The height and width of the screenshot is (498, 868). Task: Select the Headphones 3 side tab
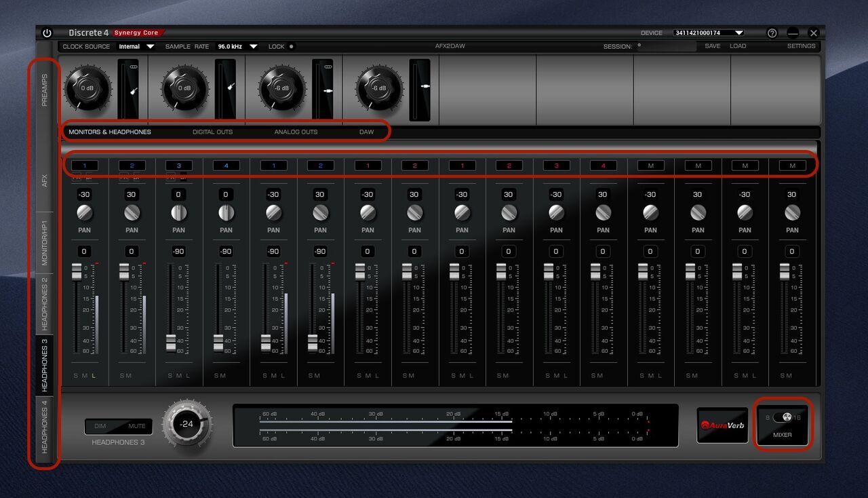(45, 365)
